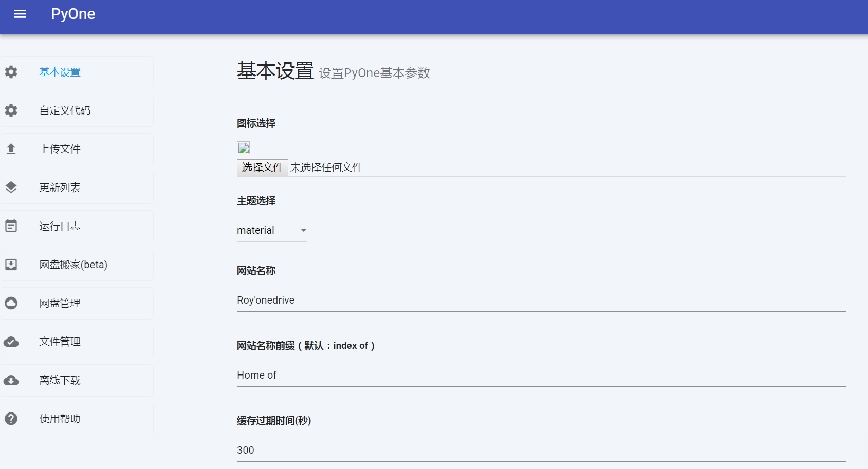Open the 主题选择 theme dropdown
This screenshot has height=469, width=868.
267,230
